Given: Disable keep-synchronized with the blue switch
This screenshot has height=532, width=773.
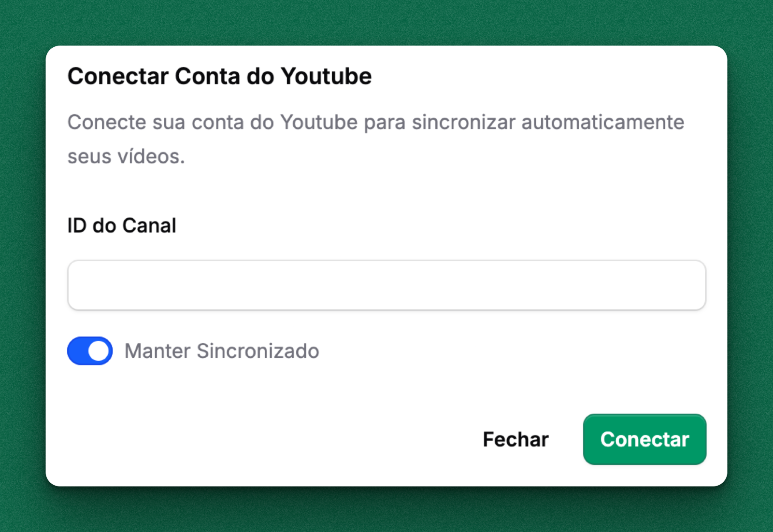Looking at the screenshot, I should [90, 351].
